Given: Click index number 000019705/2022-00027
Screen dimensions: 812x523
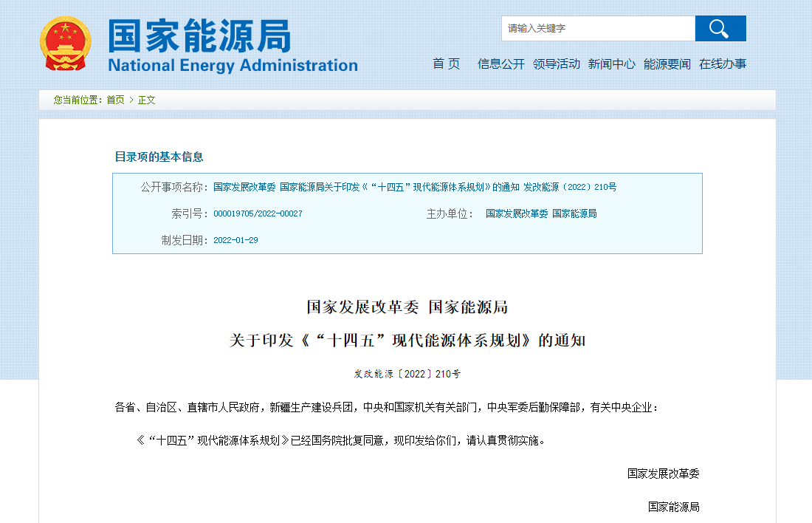Looking at the screenshot, I should click(258, 213).
